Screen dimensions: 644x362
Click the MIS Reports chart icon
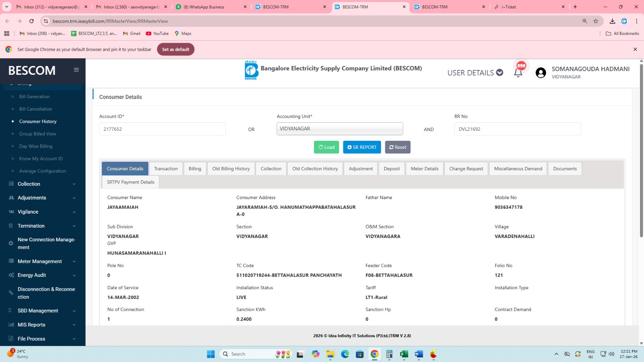[x=11, y=325]
